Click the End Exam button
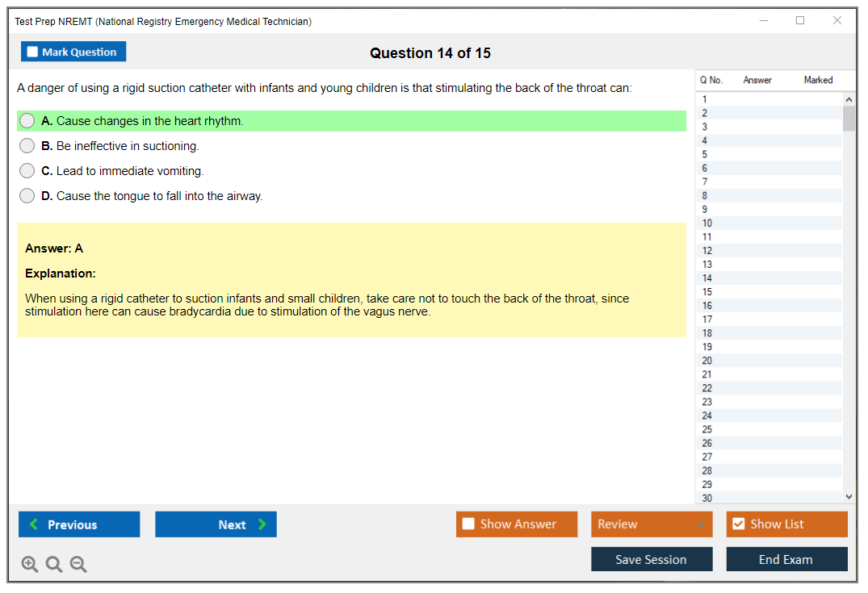The width and height of the screenshot is (868, 593). click(x=786, y=559)
